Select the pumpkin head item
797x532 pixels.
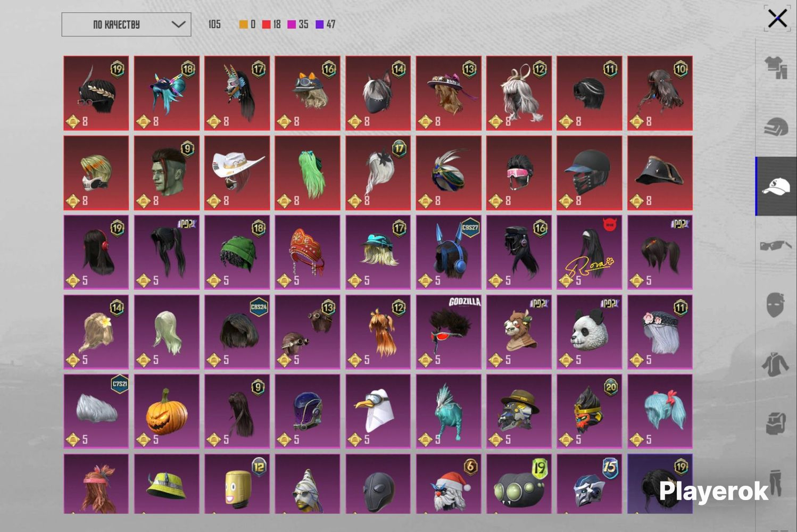(167, 411)
